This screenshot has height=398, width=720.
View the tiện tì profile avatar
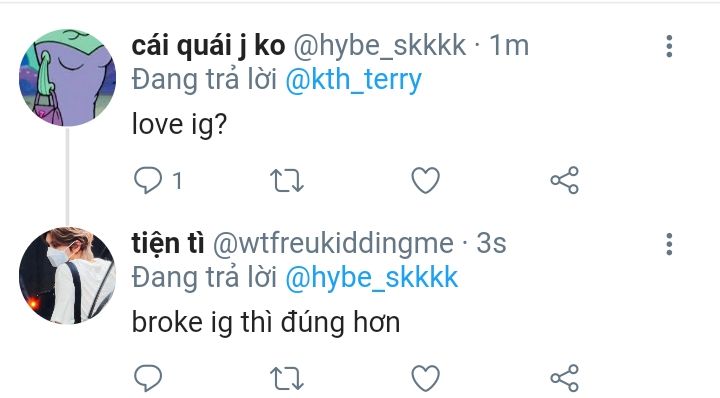click(x=68, y=275)
